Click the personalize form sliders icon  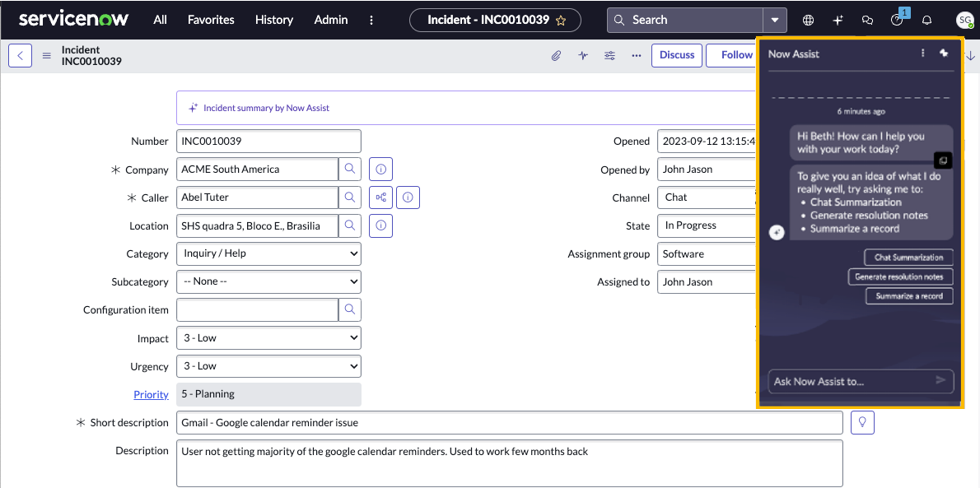tap(609, 55)
